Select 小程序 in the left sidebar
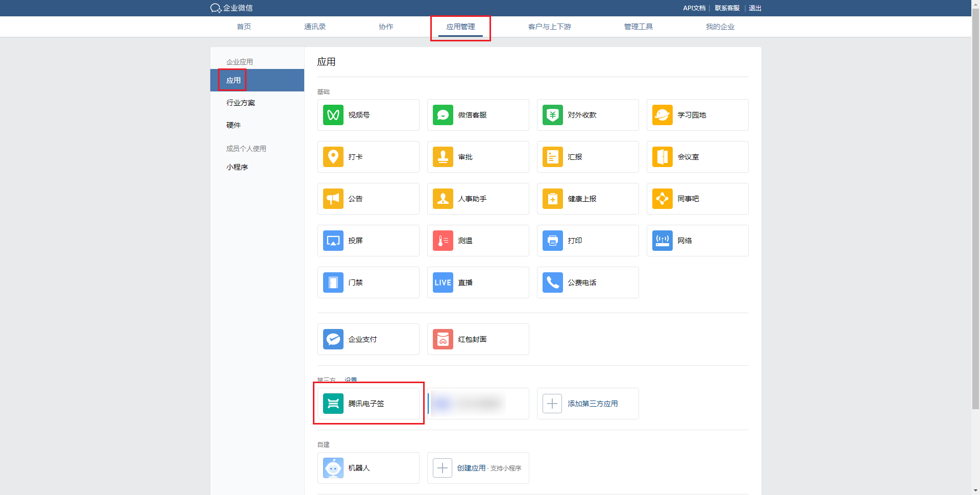 [x=257, y=167]
